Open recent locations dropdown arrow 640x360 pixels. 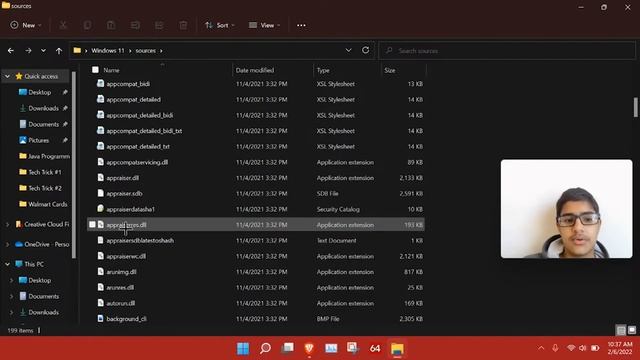point(43,51)
